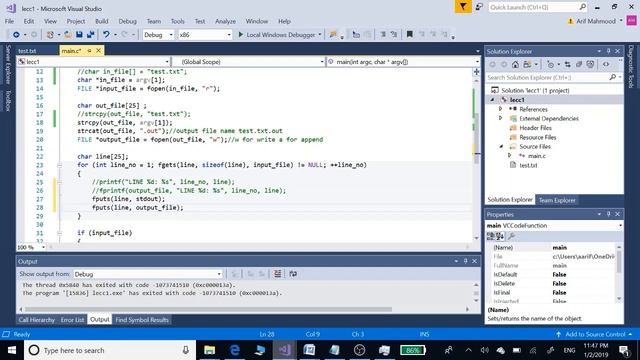Expand External Dependencies tree node
Image resolution: width=640 pixels, height=360 pixels.
tap(500, 118)
